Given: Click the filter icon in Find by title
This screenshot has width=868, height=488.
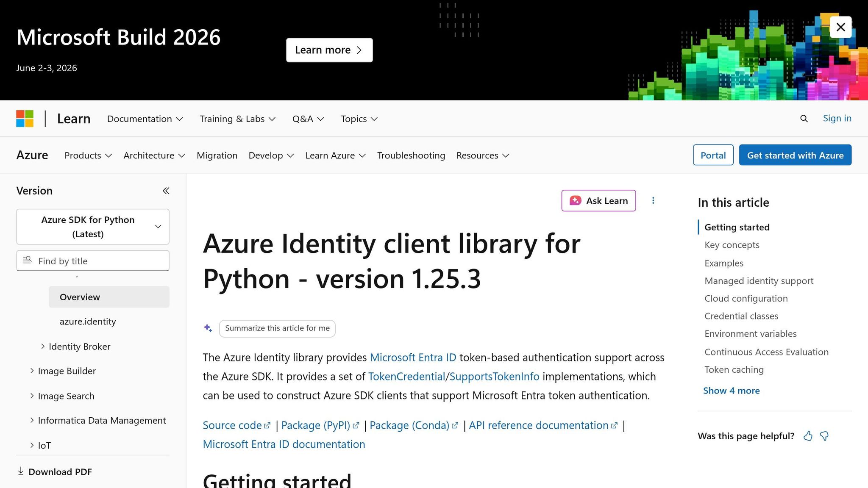Looking at the screenshot, I should tap(27, 260).
